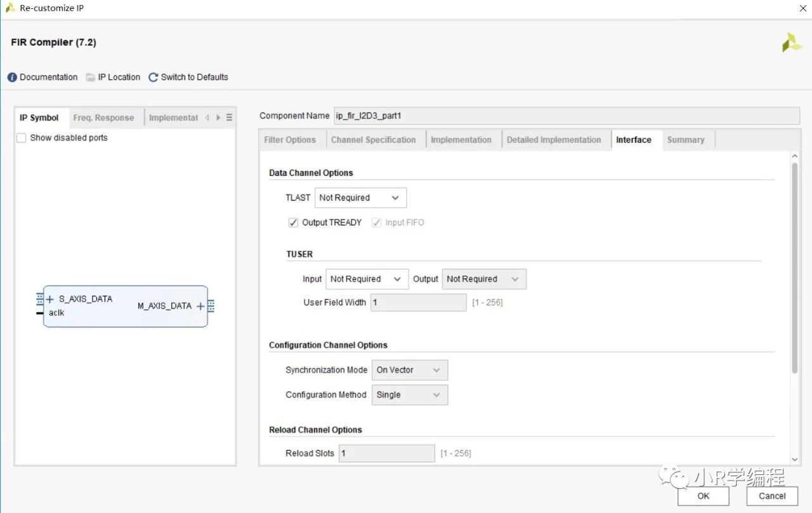Screen dimensions: 812x513
Task: Open the Documentation info icon
Action: pos(12,77)
